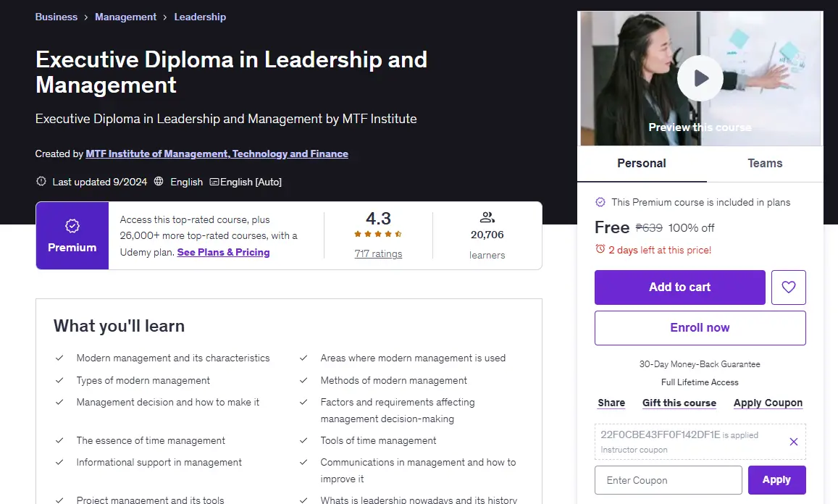Click the English [Auto] captions label
Screen dimensions: 838x504
click(x=251, y=182)
